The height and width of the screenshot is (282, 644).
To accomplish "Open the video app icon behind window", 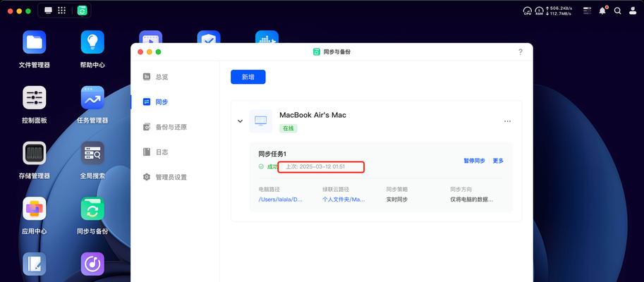I will point(150,37).
